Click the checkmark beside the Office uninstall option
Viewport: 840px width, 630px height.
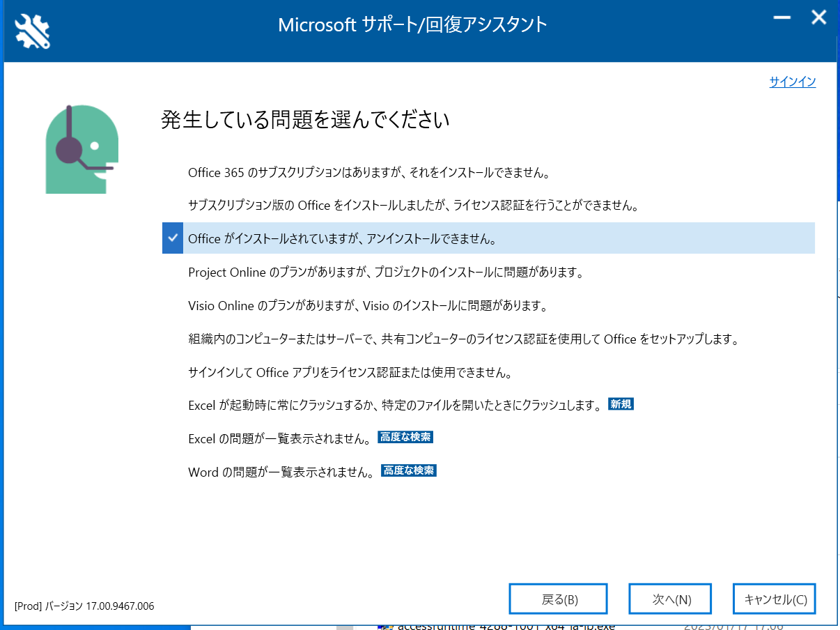pyautogui.click(x=173, y=238)
